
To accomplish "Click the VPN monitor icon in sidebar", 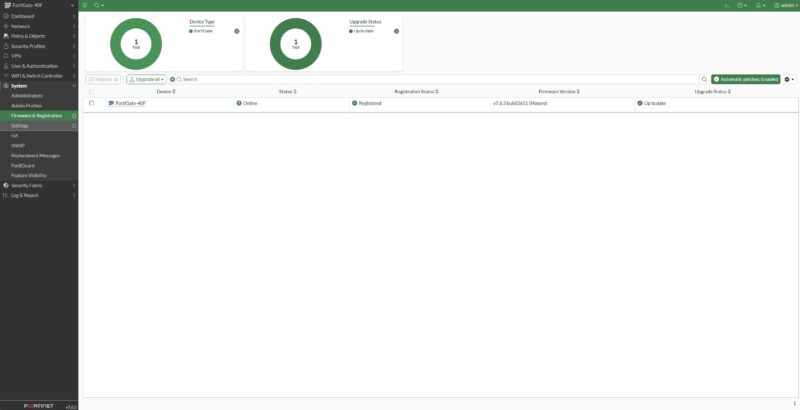I will [6, 56].
